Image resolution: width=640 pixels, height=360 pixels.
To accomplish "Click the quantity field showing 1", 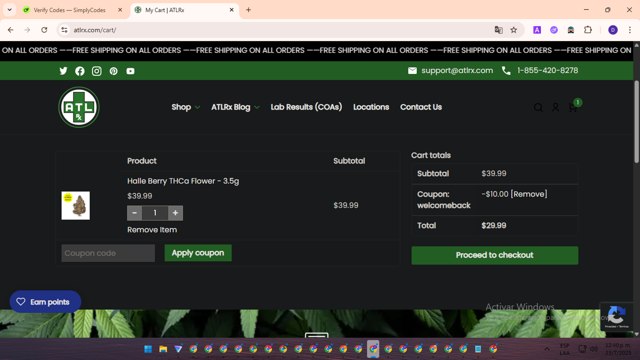I will pos(155,213).
